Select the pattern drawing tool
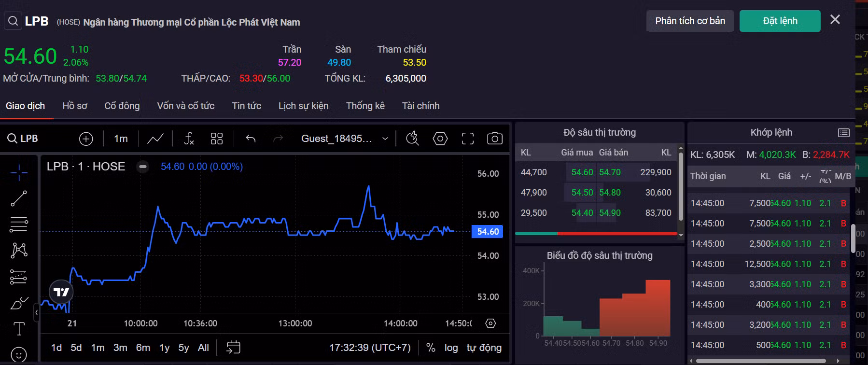This screenshot has height=365, width=868. [x=19, y=250]
